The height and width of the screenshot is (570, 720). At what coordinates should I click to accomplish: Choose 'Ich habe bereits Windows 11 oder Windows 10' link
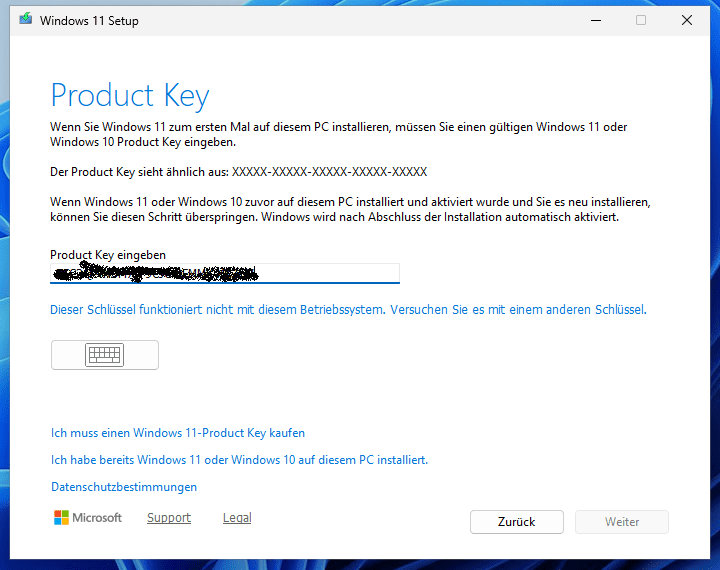(239, 460)
